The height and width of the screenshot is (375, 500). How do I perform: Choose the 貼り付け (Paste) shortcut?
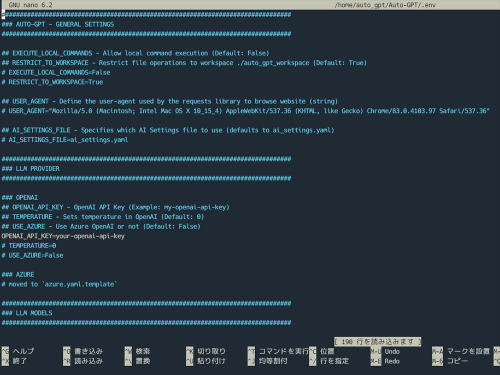tap(211, 361)
